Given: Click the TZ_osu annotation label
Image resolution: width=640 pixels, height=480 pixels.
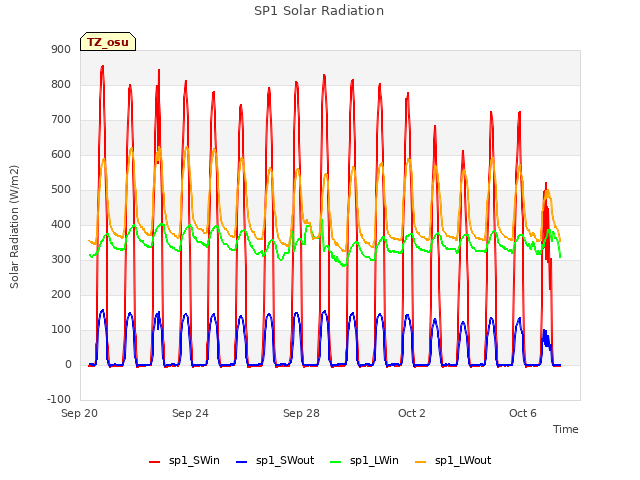Looking at the screenshot, I should click(108, 42).
